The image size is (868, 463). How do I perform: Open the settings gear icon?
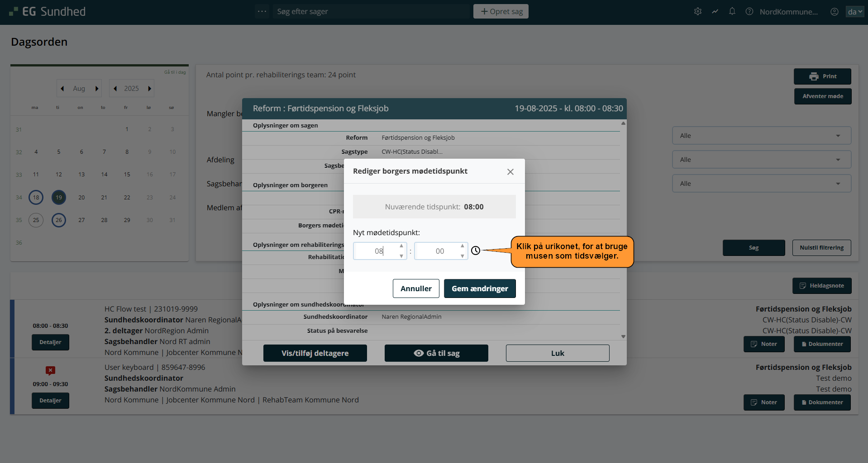click(x=697, y=12)
